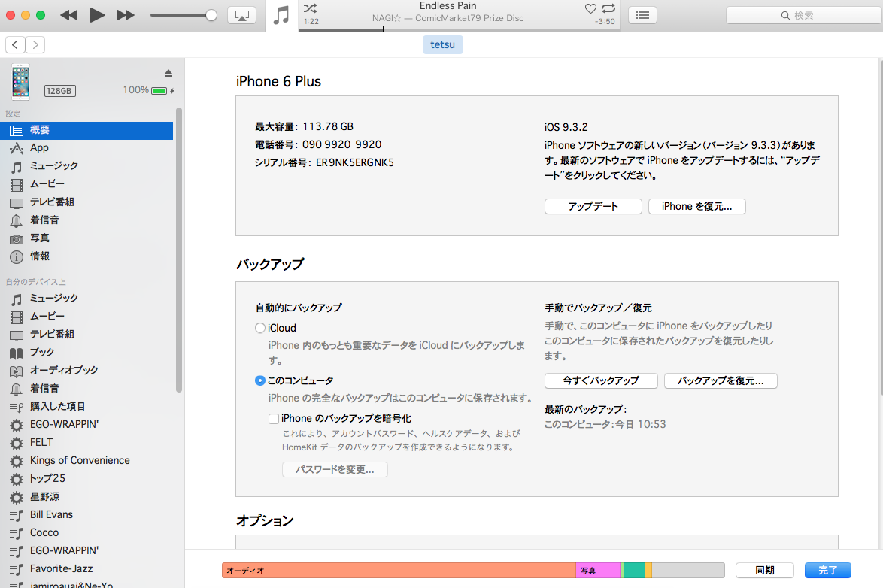Open the Kings of Convenience playlist
Screen dimensions: 883x588
(80, 460)
